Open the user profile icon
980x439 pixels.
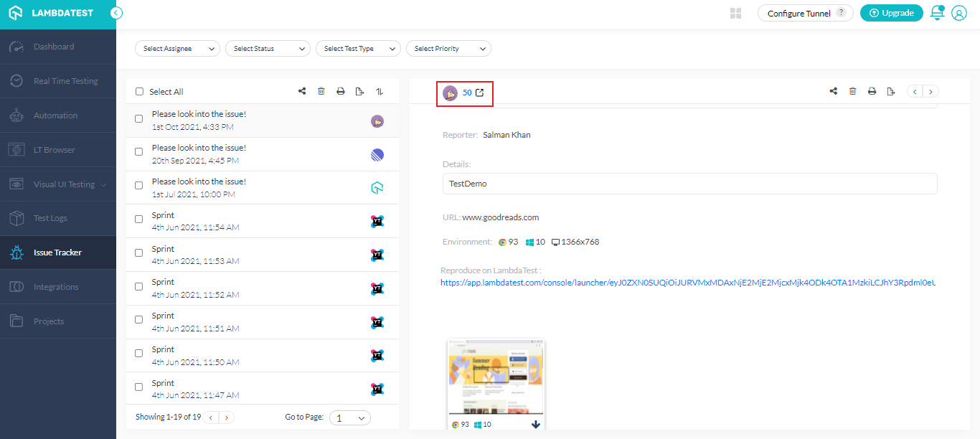point(959,13)
